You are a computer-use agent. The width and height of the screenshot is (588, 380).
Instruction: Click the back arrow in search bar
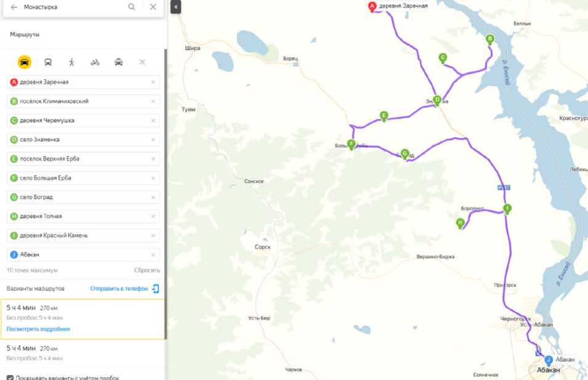[14, 7]
